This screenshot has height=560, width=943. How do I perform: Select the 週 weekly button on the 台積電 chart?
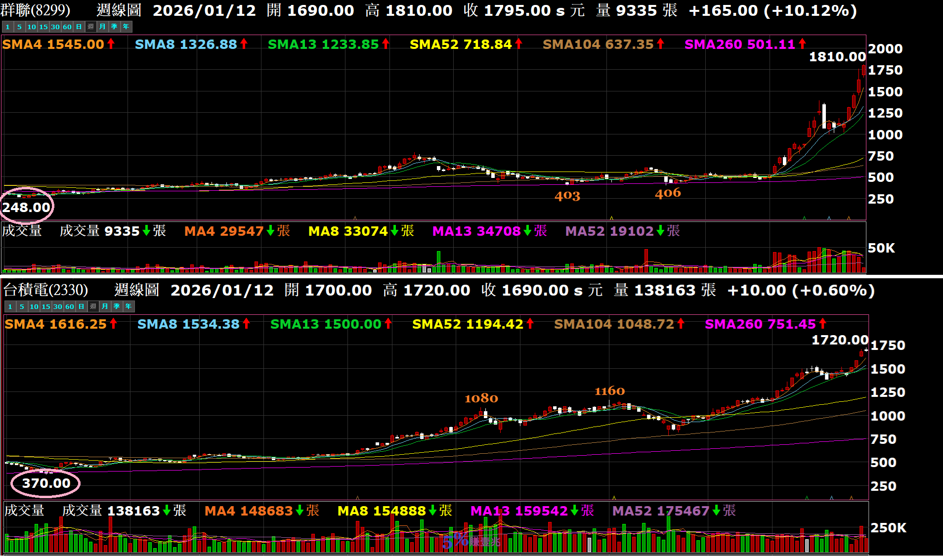point(93,306)
